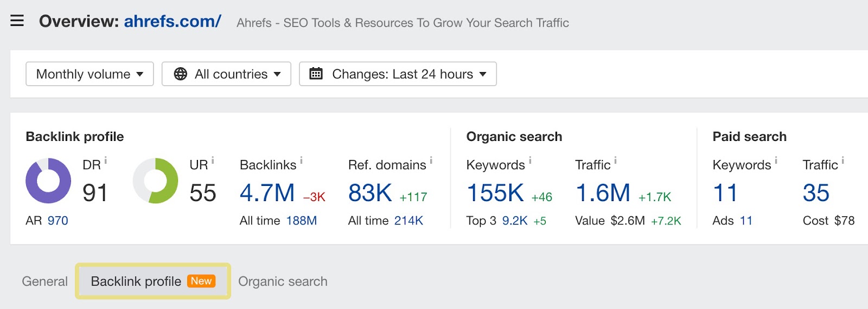
Task: Click the +46 organic keywords change
Action: coord(542,197)
